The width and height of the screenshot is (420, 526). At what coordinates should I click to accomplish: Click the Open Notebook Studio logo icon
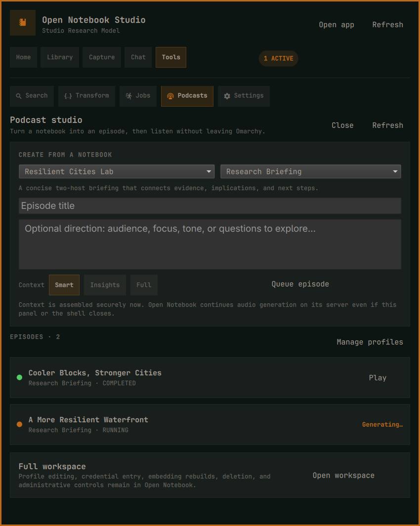tap(23, 23)
